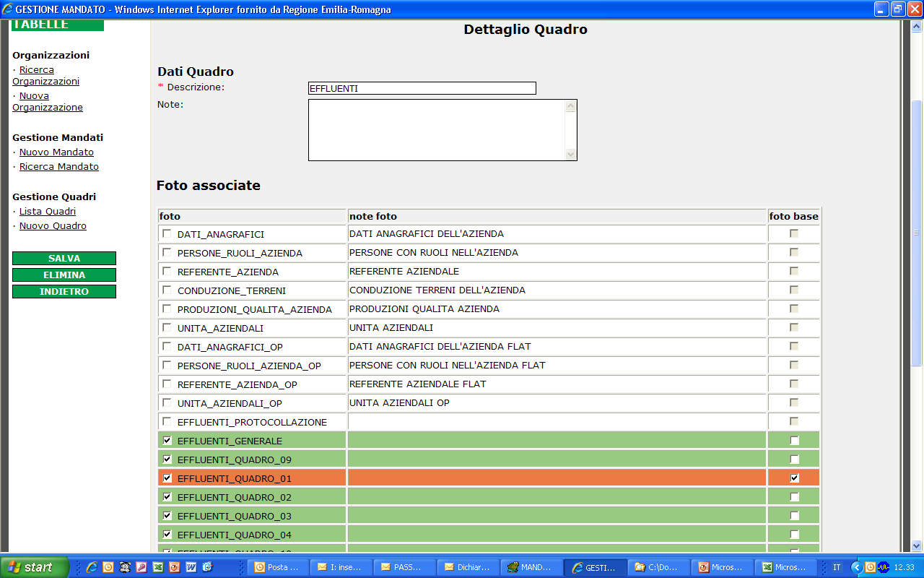Image resolution: width=924 pixels, height=578 pixels.
Task: Switch to PowerPoint 'Micros...' taskbar window
Action: pyautogui.click(x=722, y=567)
